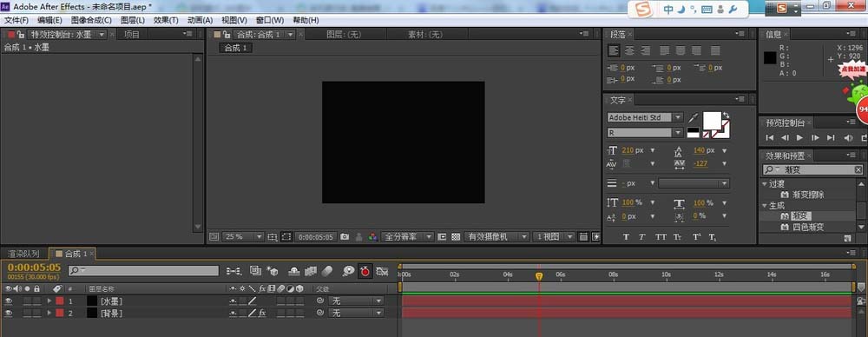Click the white fill color swatch
Screen dimensions: 868x337
(713, 122)
